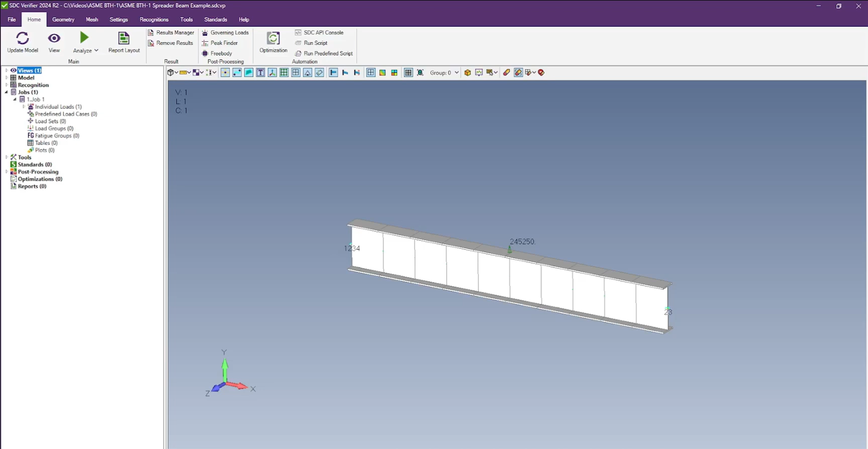
Task: Toggle the highlighted eraser selection icon
Action: 518,72
